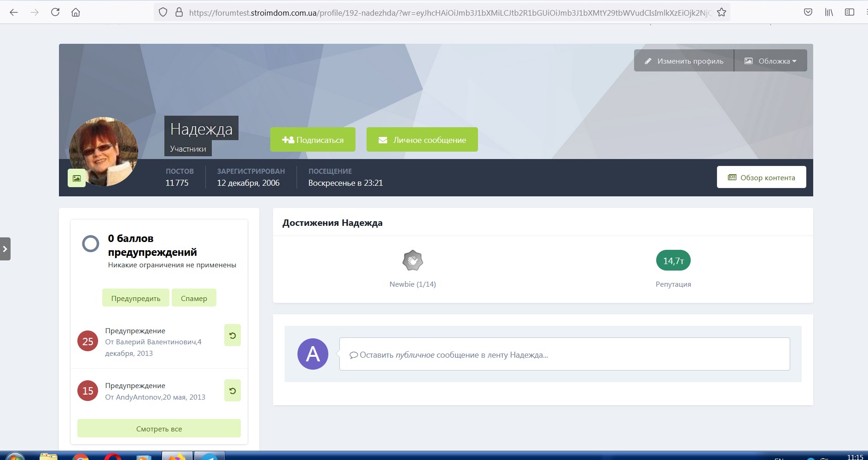Screen dimensions: 868x460
Task: Open the 14,7т reputation badge
Action: coord(673,261)
